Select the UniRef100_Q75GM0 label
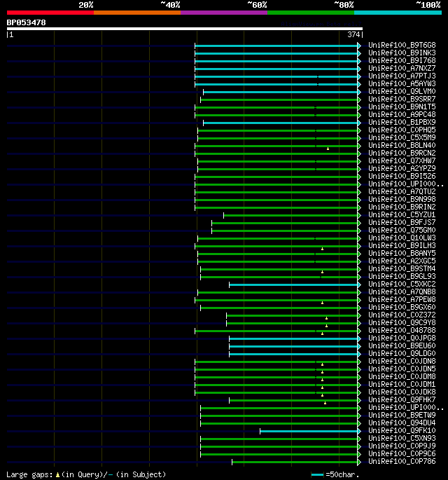This screenshot has width=448, height=480. pyautogui.click(x=402, y=230)
